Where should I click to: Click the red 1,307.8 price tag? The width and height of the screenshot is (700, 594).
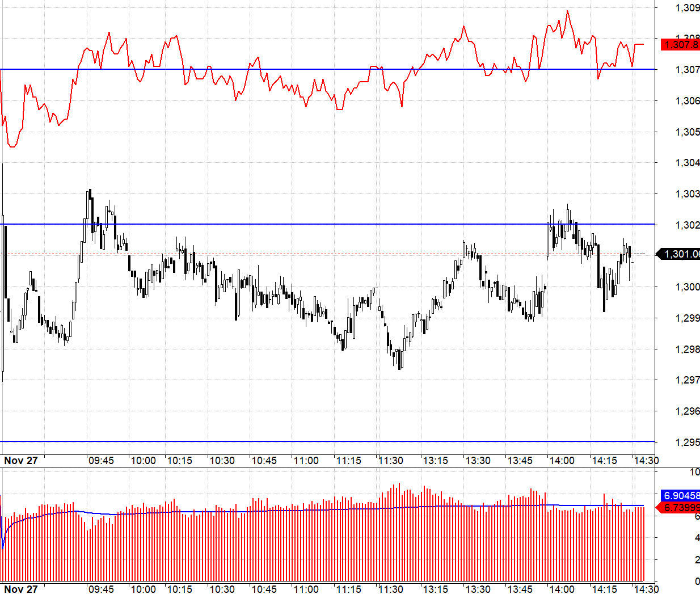(680, 45)
